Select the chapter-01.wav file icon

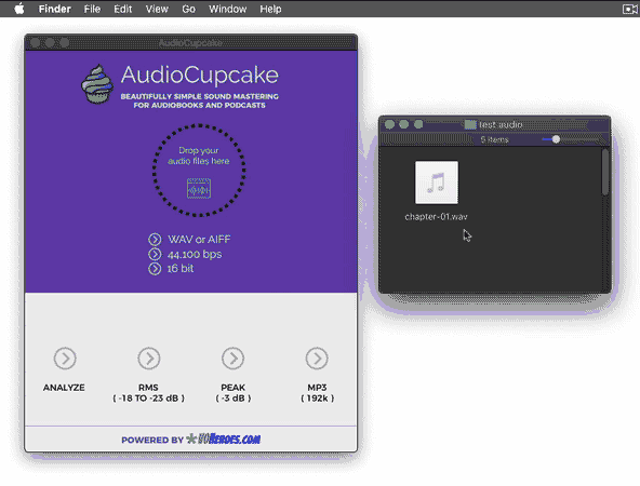pyautogui.click(x=436, y=182)
